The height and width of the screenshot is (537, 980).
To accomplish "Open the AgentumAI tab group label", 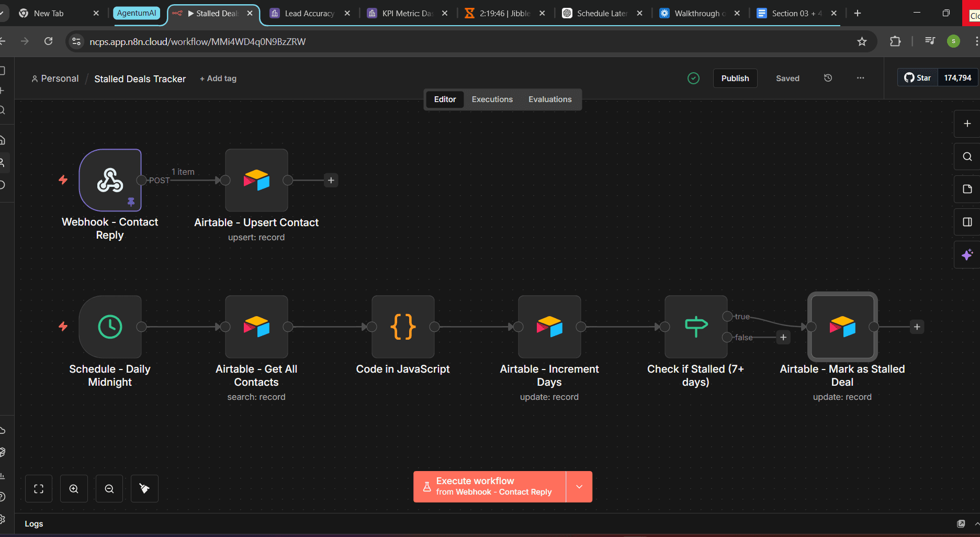I will 136,13.
